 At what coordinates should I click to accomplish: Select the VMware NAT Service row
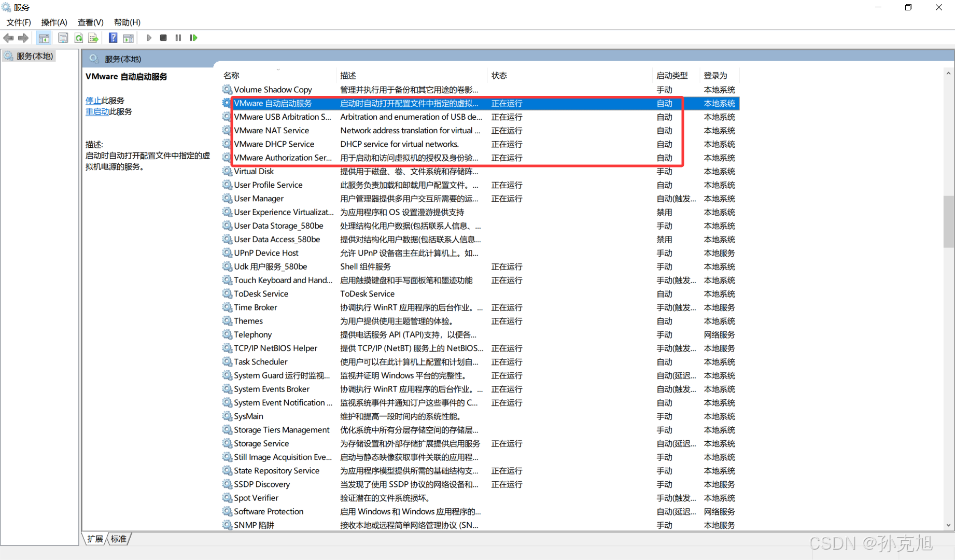(x=480, y=131)
